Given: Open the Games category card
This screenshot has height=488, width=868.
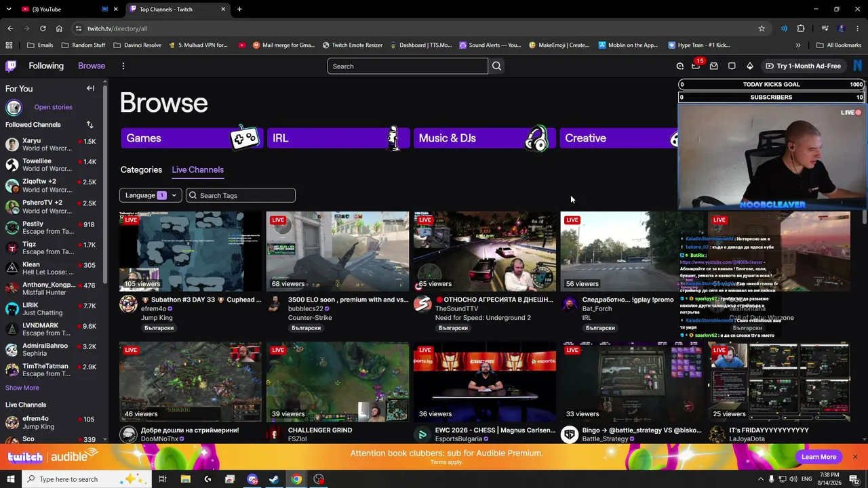Looking at the screenshot, I should (192, 138).
